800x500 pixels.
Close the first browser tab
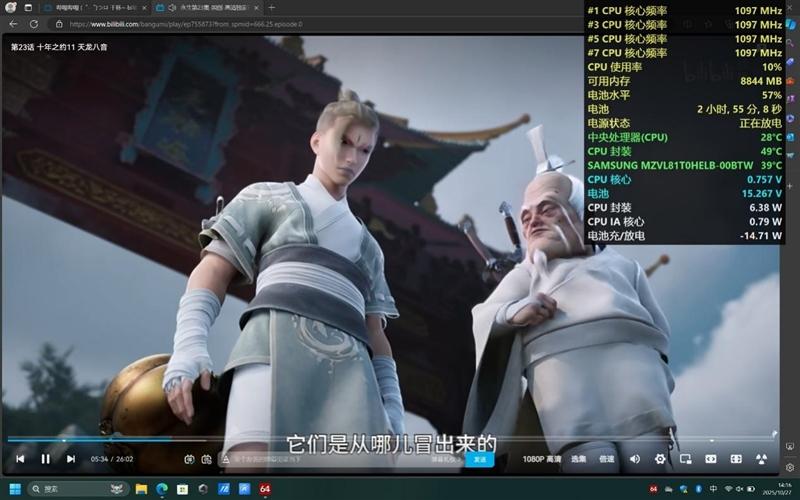click(144, 8)
